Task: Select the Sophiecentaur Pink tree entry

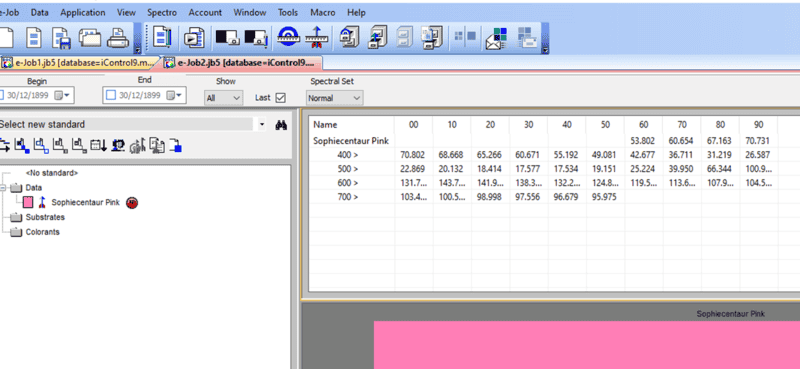Action: click(x=86, y=203)
